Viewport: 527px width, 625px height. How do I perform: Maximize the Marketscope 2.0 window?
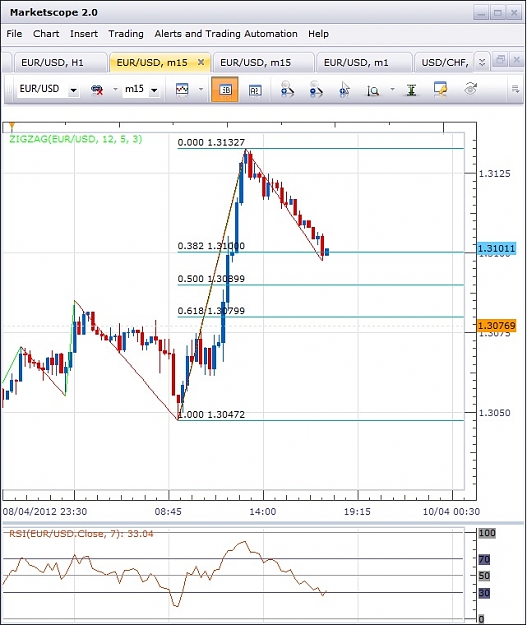[498, 13]
